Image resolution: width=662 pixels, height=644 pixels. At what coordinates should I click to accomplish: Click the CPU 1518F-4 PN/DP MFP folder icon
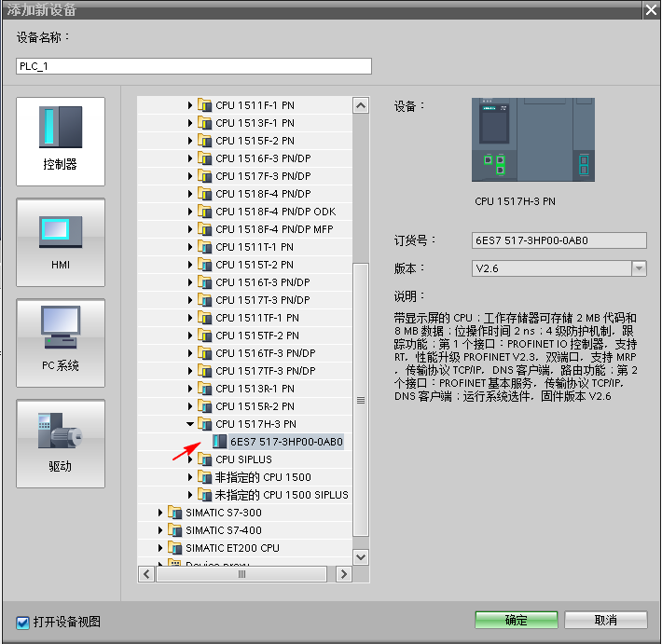(205, 229)
